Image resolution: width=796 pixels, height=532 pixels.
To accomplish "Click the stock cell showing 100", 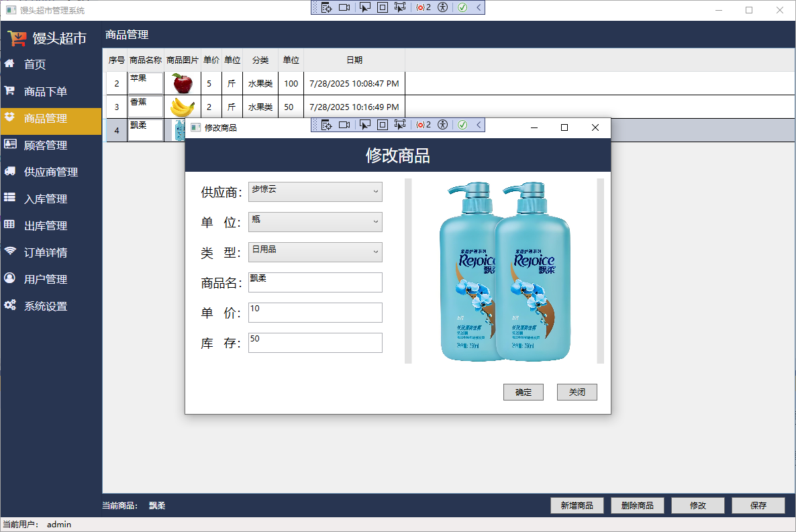I will click(x=291, y=83).
